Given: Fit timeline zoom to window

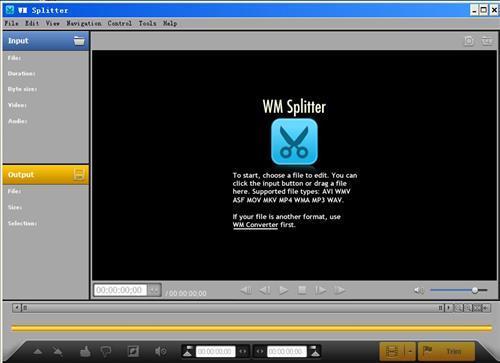Looking at the screenshot, I should (x=477, y=308).
